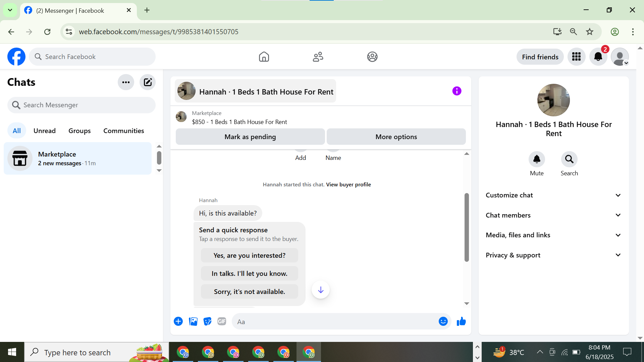Open the conversation header Hannah listing title
The image size is (644, 362).
click(x=255, y=91)
